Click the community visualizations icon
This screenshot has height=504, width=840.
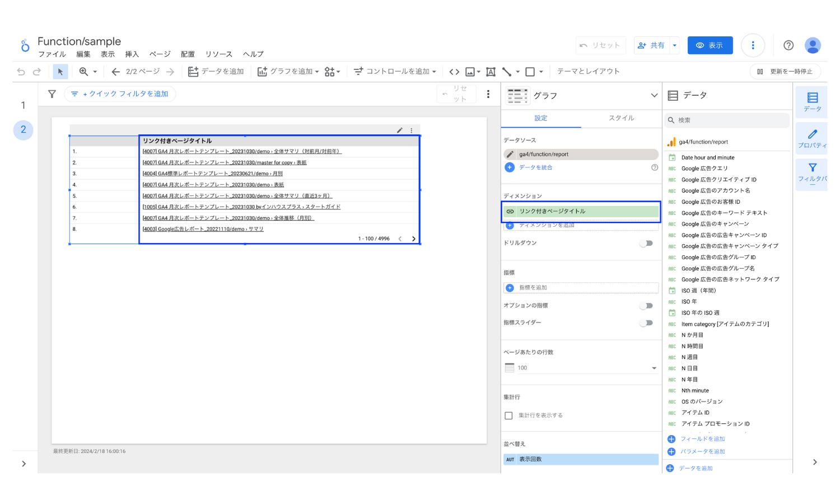330,72
